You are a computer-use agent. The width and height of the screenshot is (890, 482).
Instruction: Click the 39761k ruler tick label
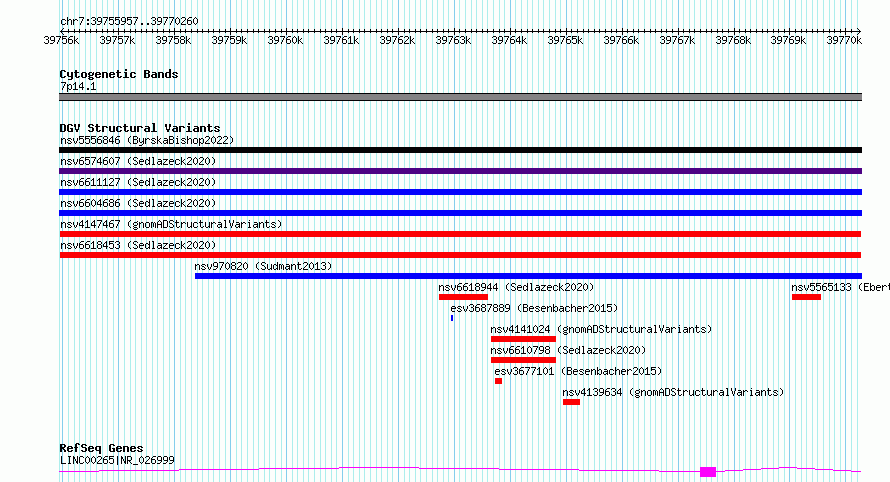[x=341, y=40]
